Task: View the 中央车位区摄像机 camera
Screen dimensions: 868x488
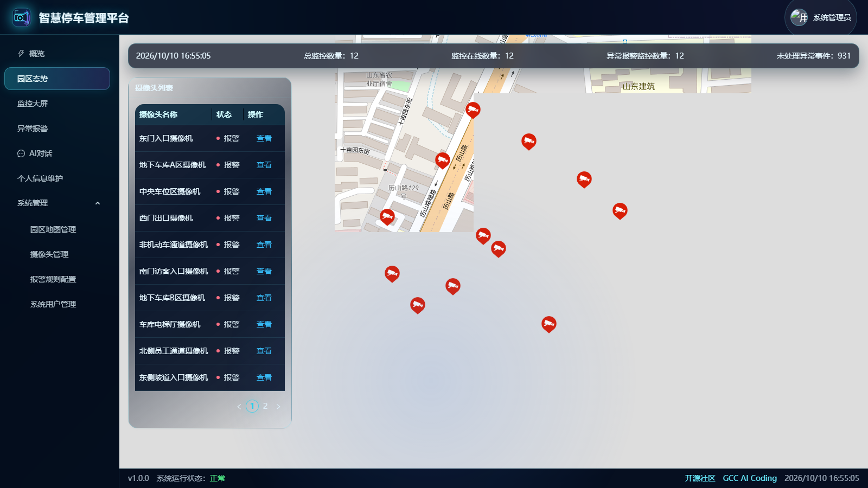Action: tap(264, 191)
